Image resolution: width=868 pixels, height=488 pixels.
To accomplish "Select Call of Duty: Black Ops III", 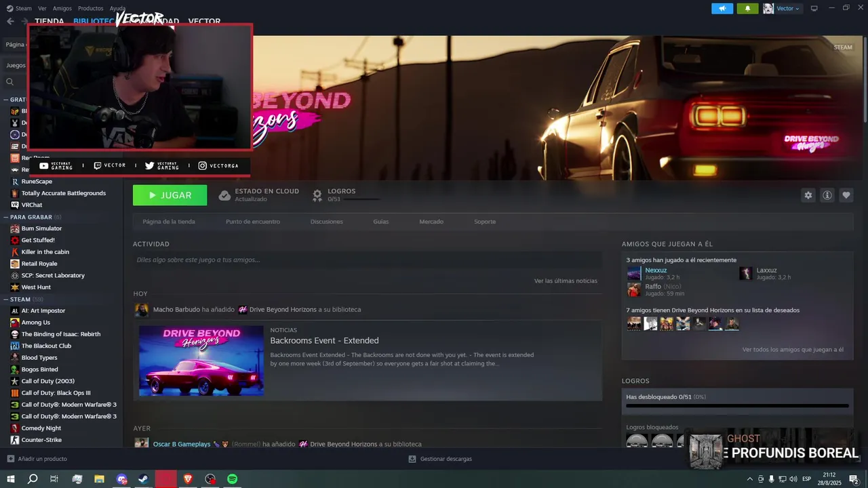I will coord(56,393).
